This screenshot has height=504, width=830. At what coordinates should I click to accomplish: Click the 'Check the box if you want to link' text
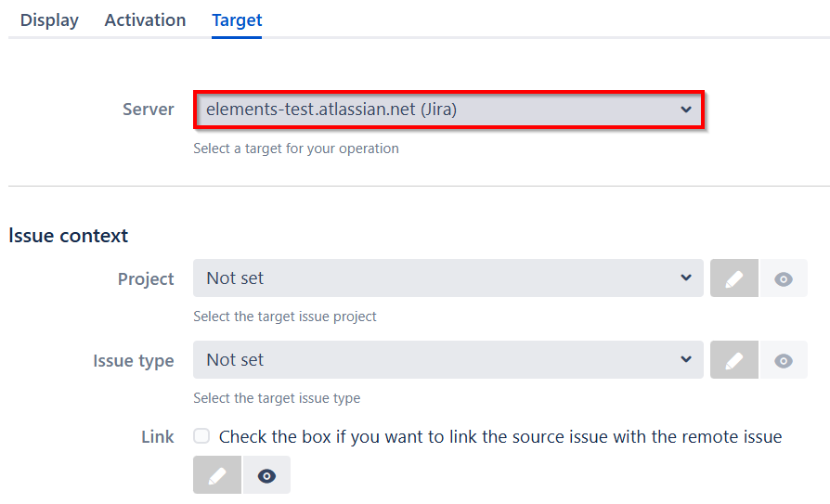pyautogui.click(x=500, y=436)
